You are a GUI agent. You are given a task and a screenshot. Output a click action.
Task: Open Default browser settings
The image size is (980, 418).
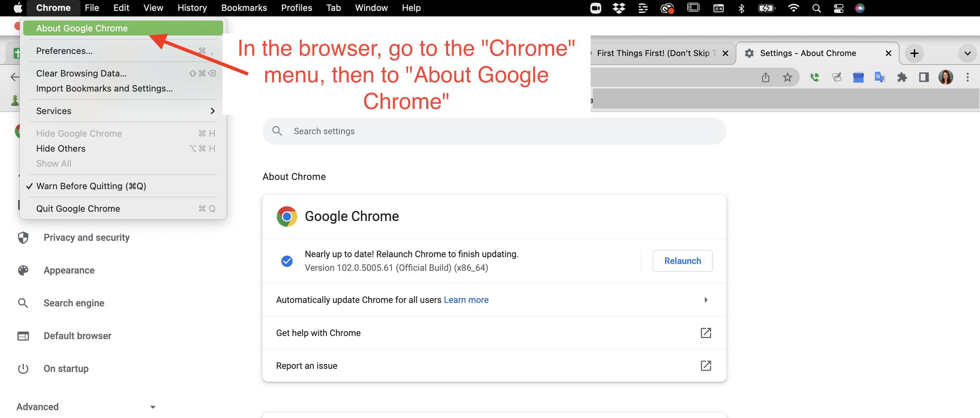[77, 335]
